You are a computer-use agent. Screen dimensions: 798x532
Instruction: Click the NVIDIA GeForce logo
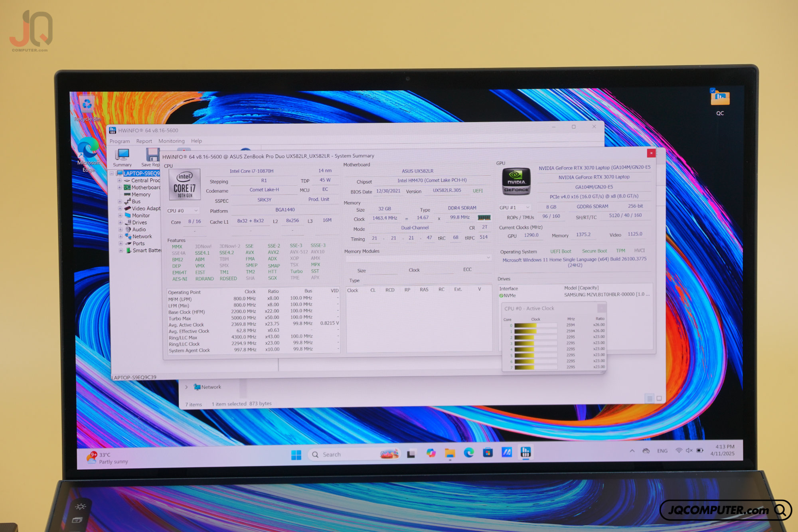pyautogui.click(x=516, y=181)
